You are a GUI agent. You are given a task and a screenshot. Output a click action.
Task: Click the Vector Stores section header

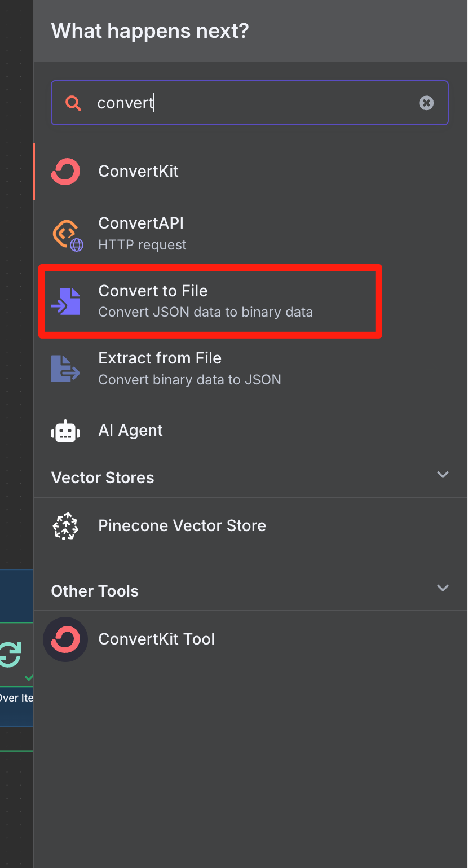103,477
